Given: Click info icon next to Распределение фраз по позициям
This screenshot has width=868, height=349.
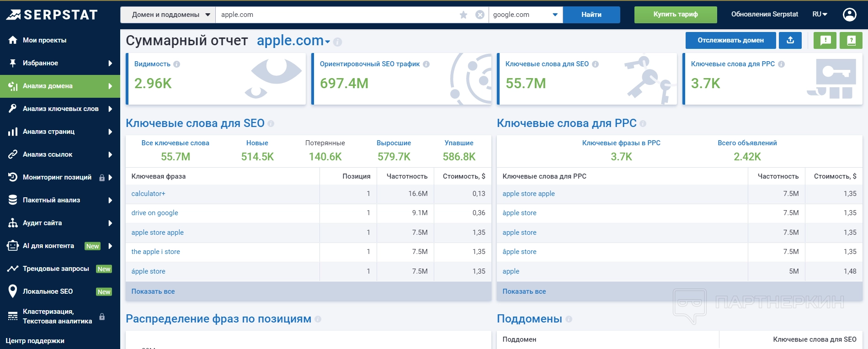Looking at the screenshot, I should point(318,319).
